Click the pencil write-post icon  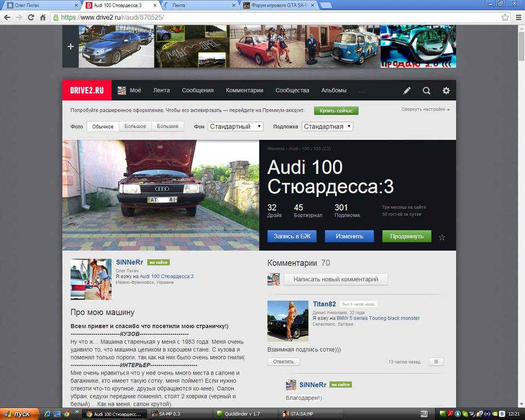407,90
